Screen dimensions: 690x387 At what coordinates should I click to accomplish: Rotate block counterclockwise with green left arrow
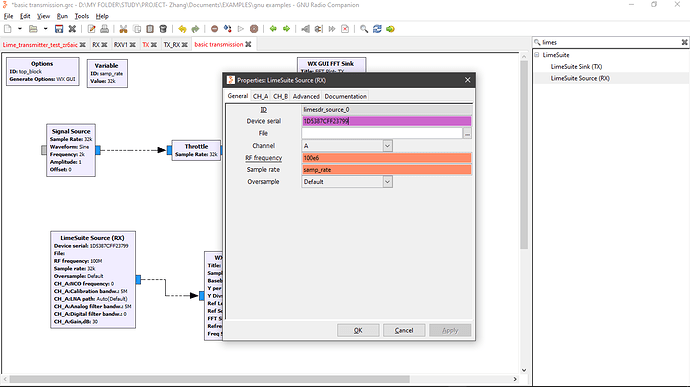(x=273, y=29)
